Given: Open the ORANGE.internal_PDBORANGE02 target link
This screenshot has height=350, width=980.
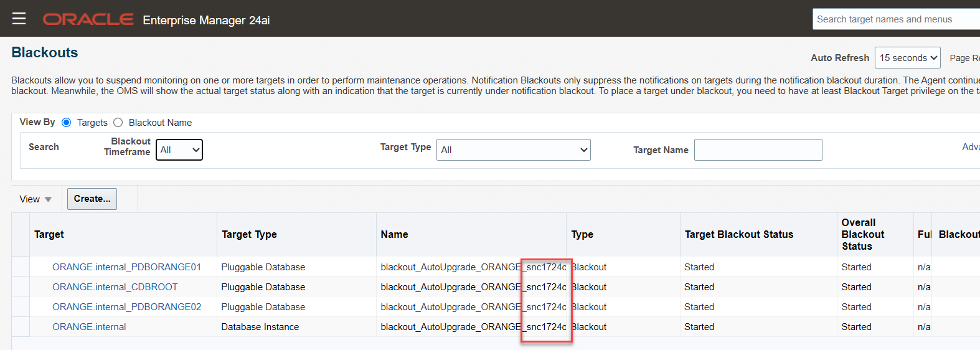Looking at the screenshot, I should coord(126,307).
